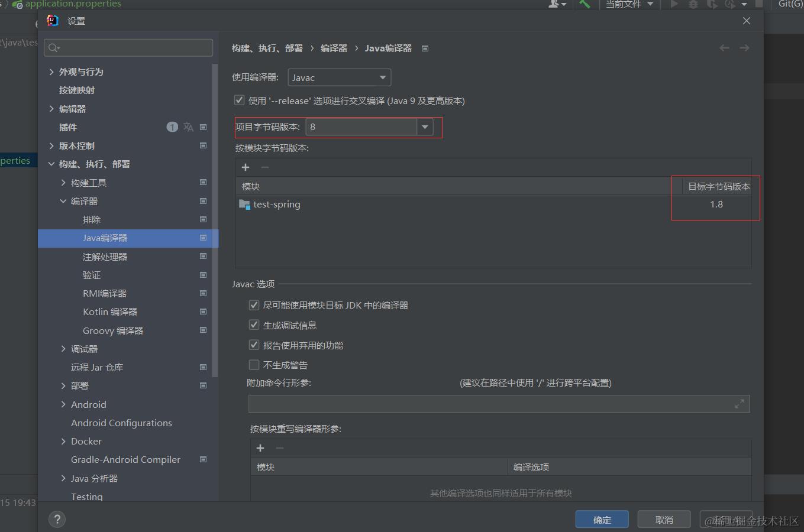
Task: Click the project-level icon on 编译器 row
Action: (203, 201)
